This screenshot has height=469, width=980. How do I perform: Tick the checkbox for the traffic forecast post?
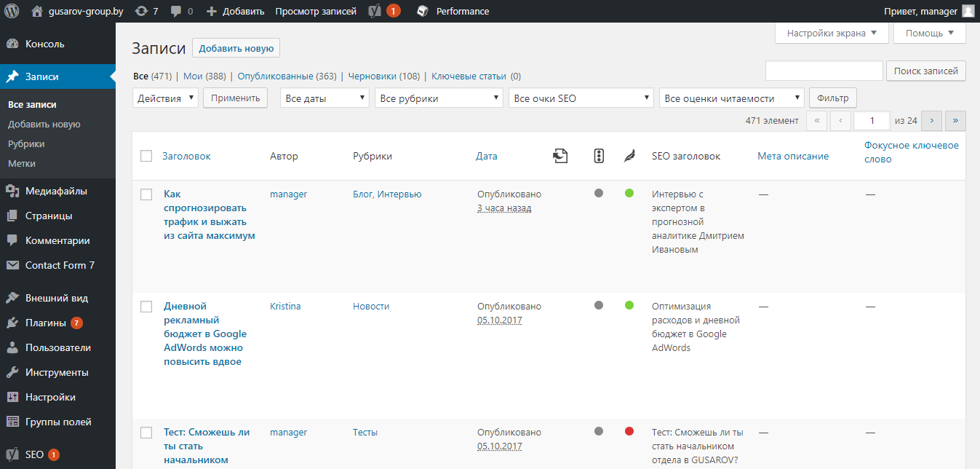pos(146,194)
